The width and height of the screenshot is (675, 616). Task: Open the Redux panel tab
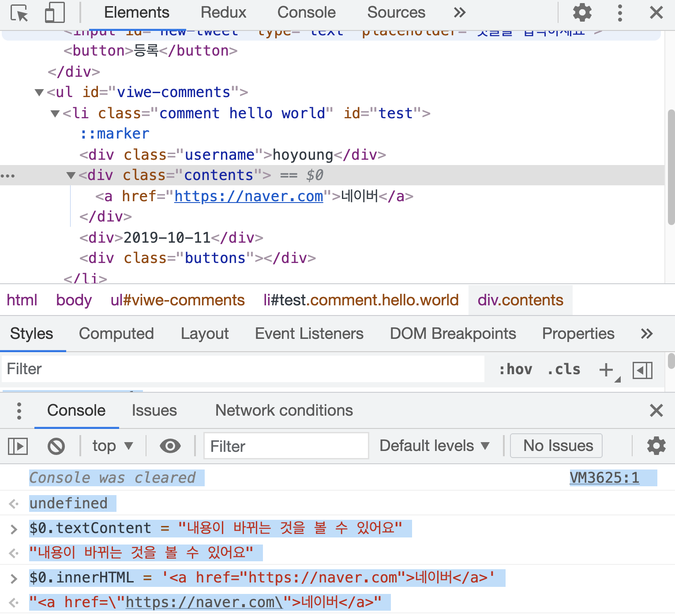tap(223, 13)
